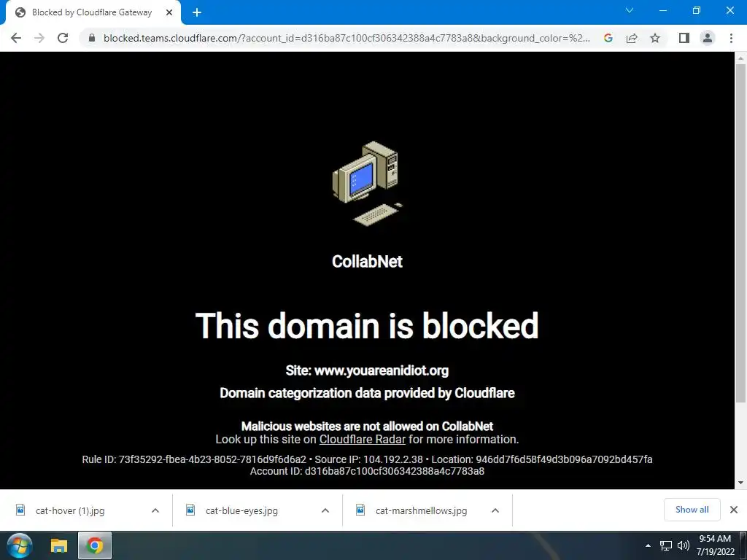
Task: Open the share page icon
Action: [632, 38]
